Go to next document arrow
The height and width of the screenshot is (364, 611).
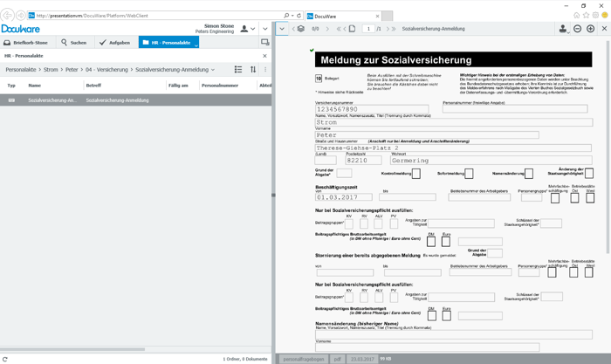tap(327, 29)
